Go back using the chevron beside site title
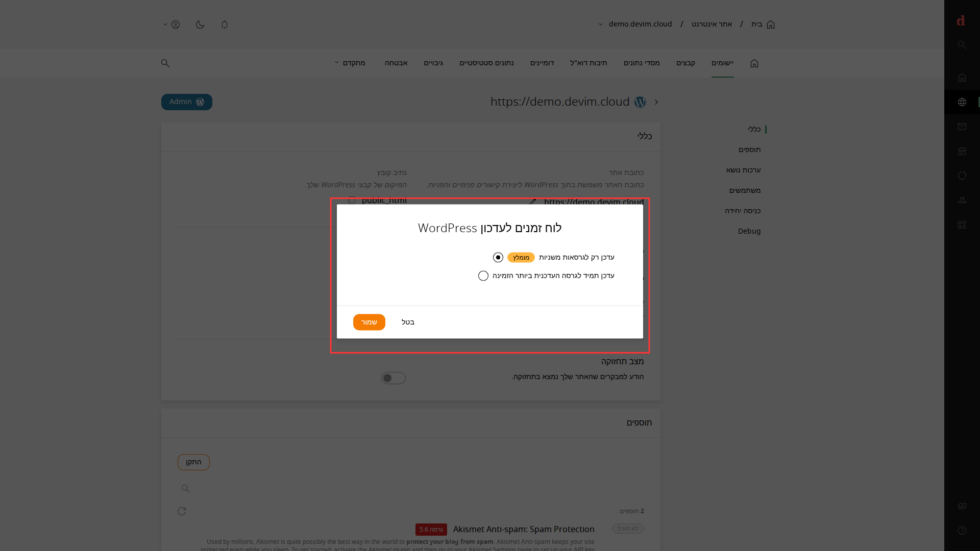The height and width of the screenshot is (551, 980). [x=656, y=102]
